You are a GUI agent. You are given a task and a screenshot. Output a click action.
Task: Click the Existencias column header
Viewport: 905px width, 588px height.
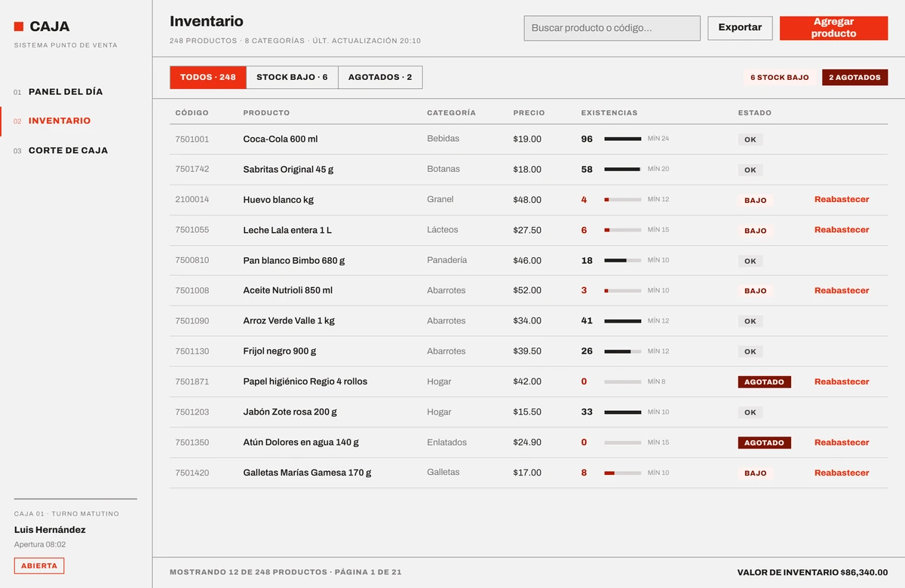(x=609, y=113)
